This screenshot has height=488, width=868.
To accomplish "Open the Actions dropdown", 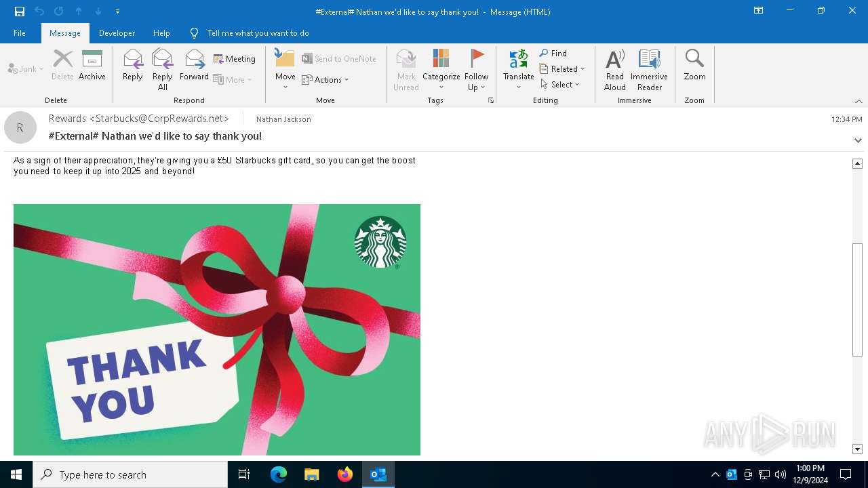I will [x=325, y=79].
